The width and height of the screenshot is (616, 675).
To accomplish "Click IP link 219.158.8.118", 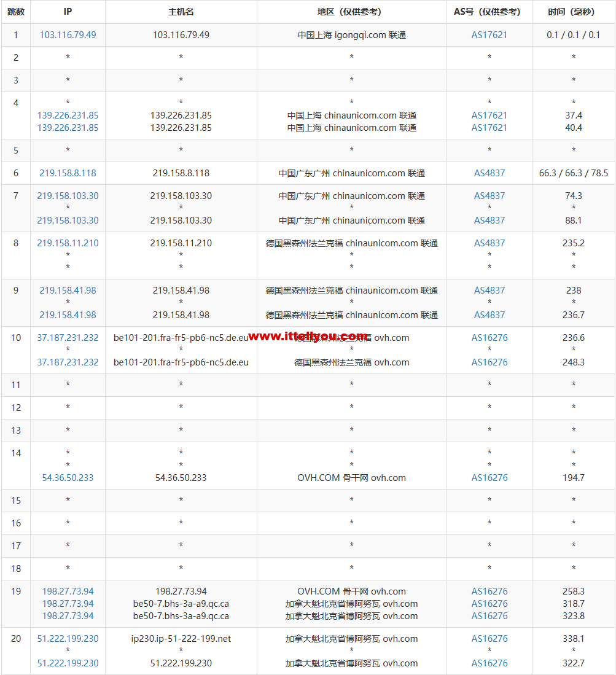I will click(x=68, y=173).
